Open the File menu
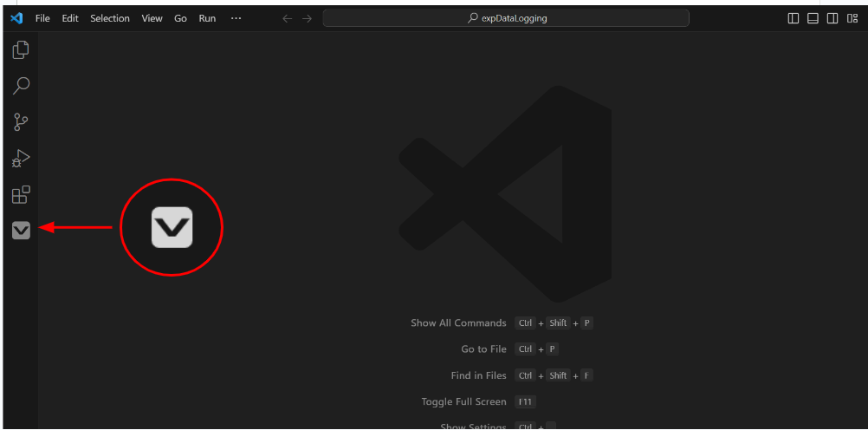868x430 pixels. pos(42,18)
